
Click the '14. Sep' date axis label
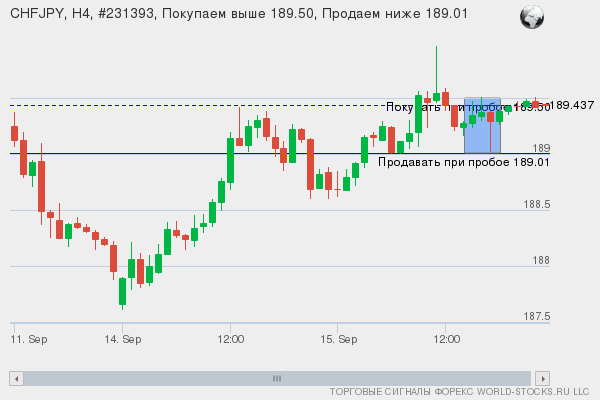(x=123, y=339)
